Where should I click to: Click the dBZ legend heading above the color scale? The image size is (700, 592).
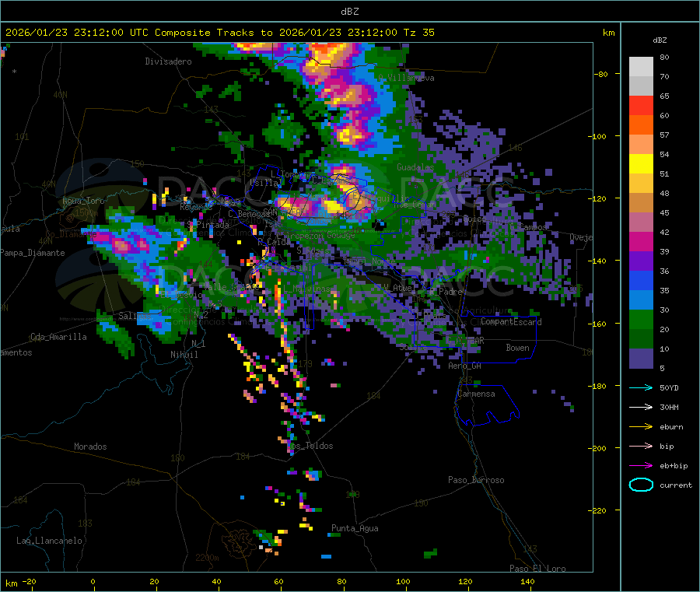pos(660,40)
